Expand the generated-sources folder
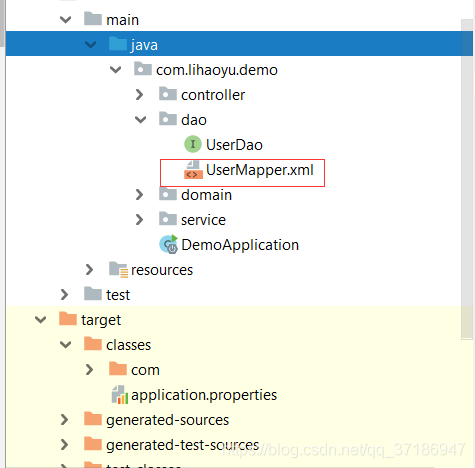Image resolution: width=475 pixels, height=468 pixels. [x=65, y=420]
